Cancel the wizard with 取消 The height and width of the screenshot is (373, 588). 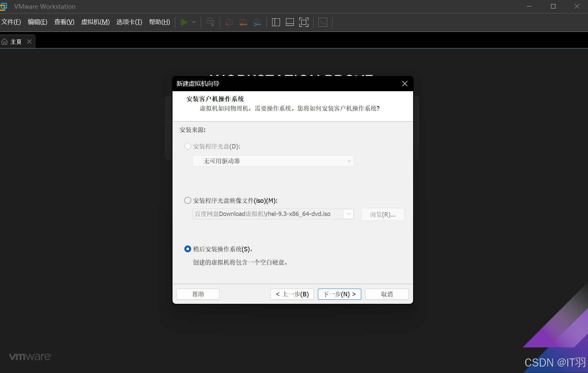[387, 294]
